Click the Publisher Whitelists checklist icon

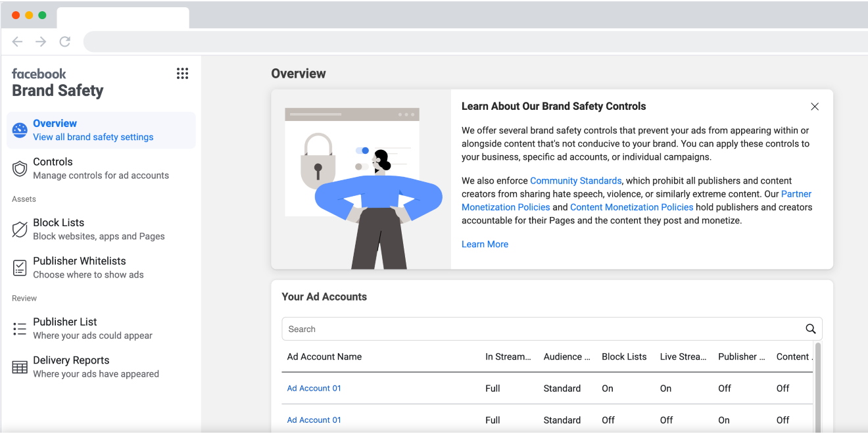20,268
